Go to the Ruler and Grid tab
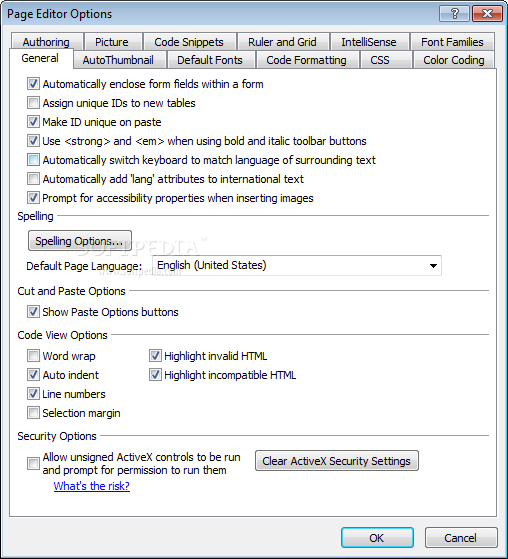The image size is (508, 559). tap(282, 42)
